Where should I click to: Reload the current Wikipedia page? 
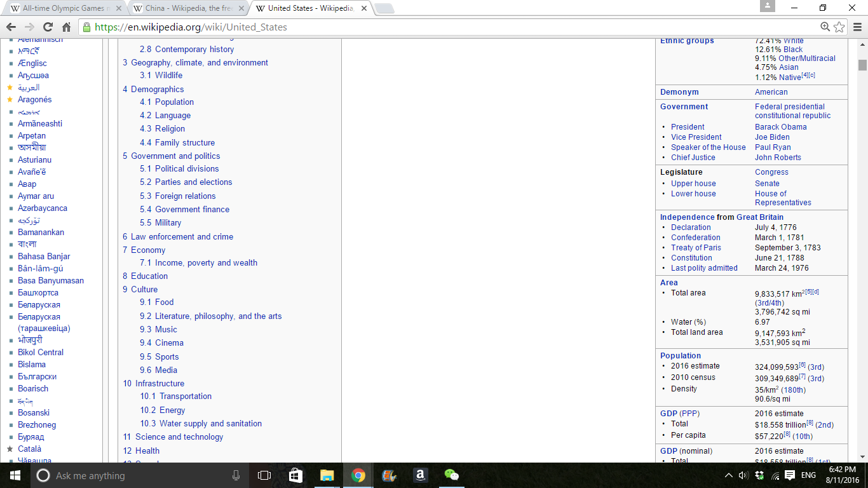coord(48,27)
